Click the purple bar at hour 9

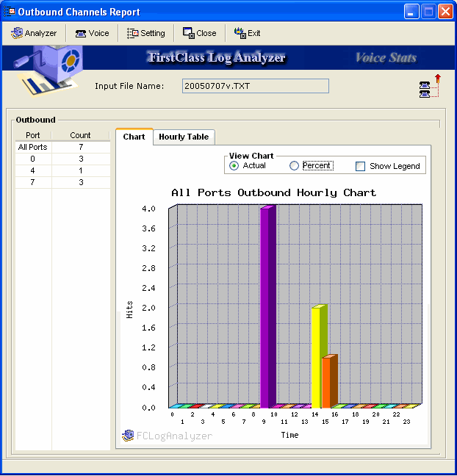coord(266,309)
